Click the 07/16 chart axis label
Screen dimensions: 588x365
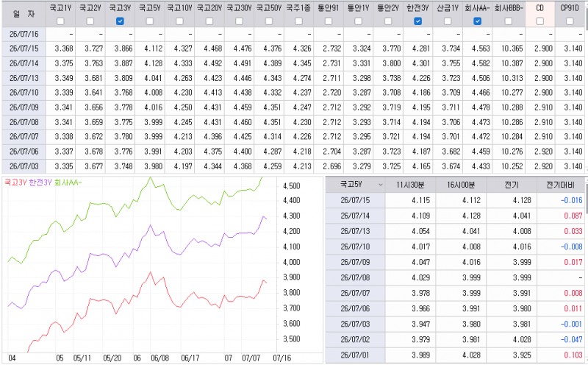(x=282, y=358)
